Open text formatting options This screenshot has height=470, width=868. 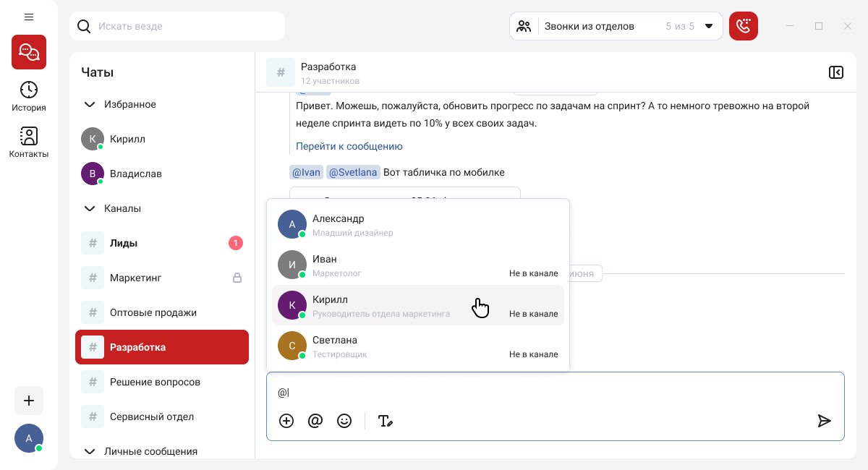[x=386, y=421]
